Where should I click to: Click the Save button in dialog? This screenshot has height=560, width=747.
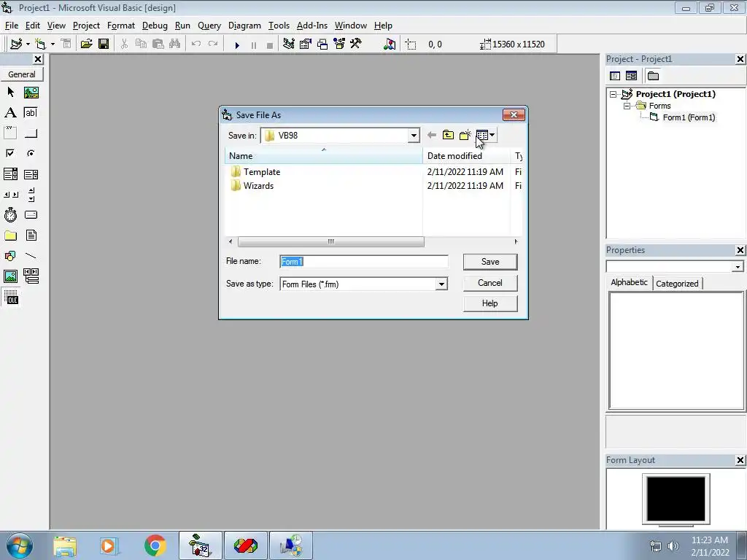(x=490, y=262)
